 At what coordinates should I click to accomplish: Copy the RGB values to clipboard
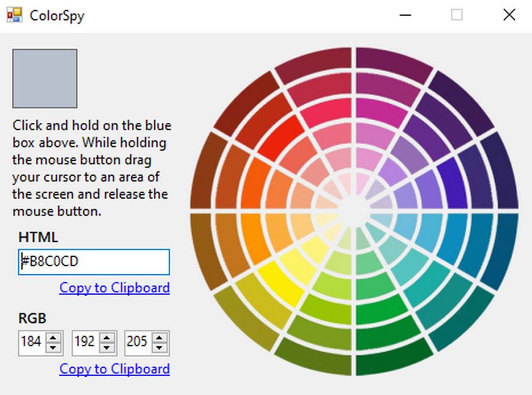pos(115,369)
